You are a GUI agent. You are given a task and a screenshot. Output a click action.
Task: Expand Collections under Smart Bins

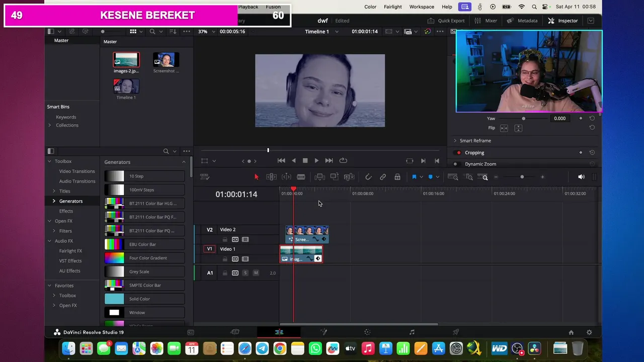[49, 125]
